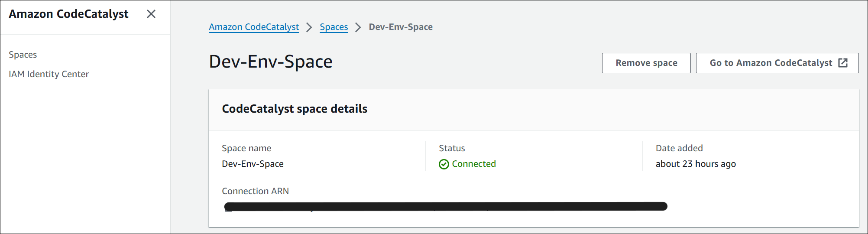Click the Go to Amazon CodeCatalyst button label
This screenshot has height=234, width=868.
coord(771,63)
